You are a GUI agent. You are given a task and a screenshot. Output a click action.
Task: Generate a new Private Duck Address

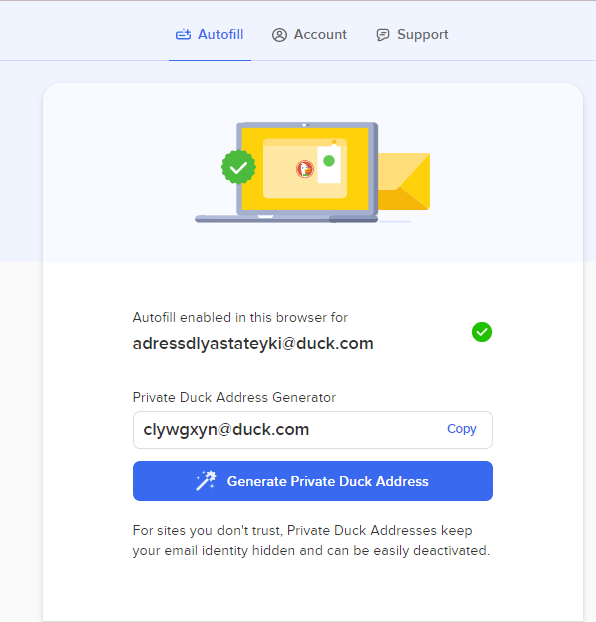[313, 481]
